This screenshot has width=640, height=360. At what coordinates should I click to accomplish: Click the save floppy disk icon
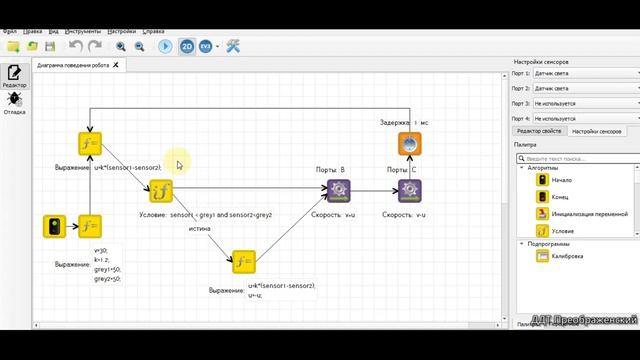tap(50, 47)
